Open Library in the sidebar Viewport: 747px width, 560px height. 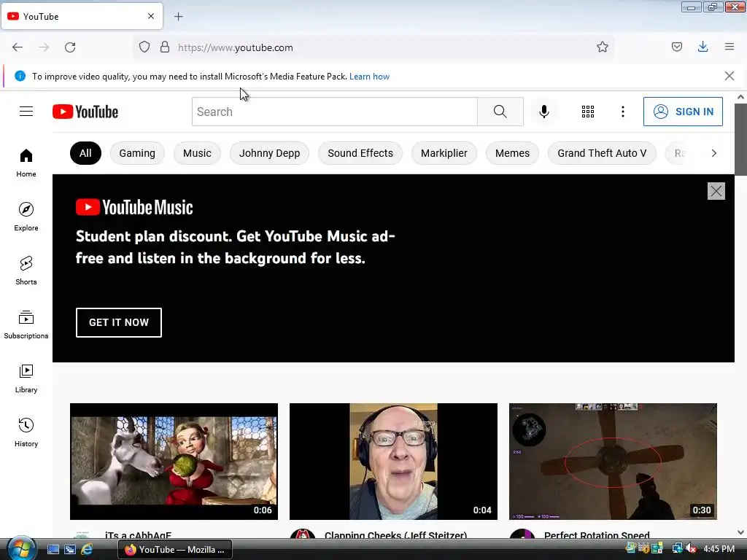[x=26, y=378]
